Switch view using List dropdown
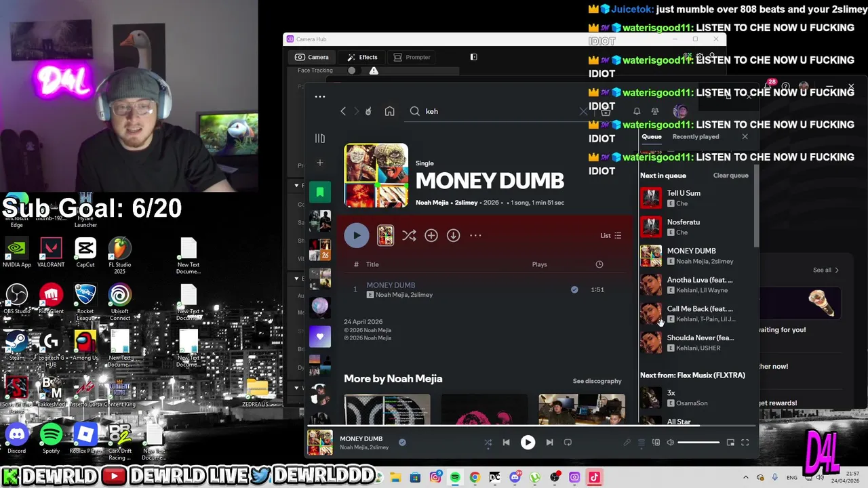 [x=610, y=235]
